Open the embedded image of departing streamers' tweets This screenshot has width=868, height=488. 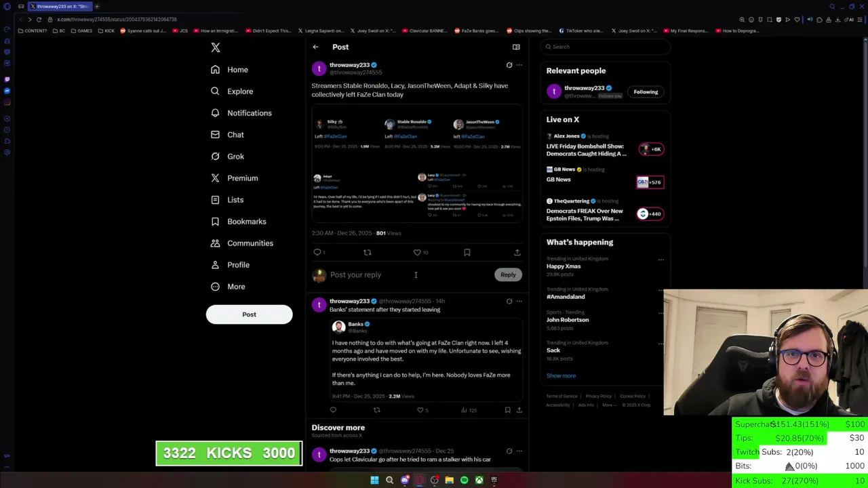tap(417, 164)
